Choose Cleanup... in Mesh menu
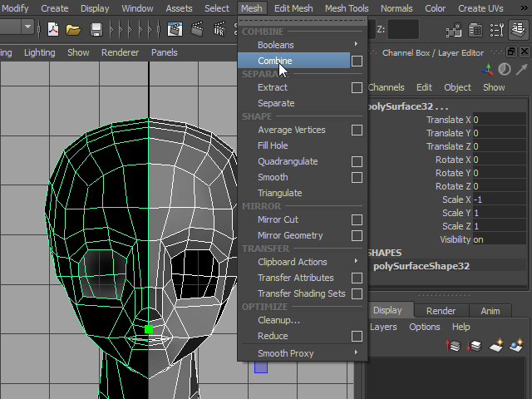Screen dimensions: 532x399 278,320
